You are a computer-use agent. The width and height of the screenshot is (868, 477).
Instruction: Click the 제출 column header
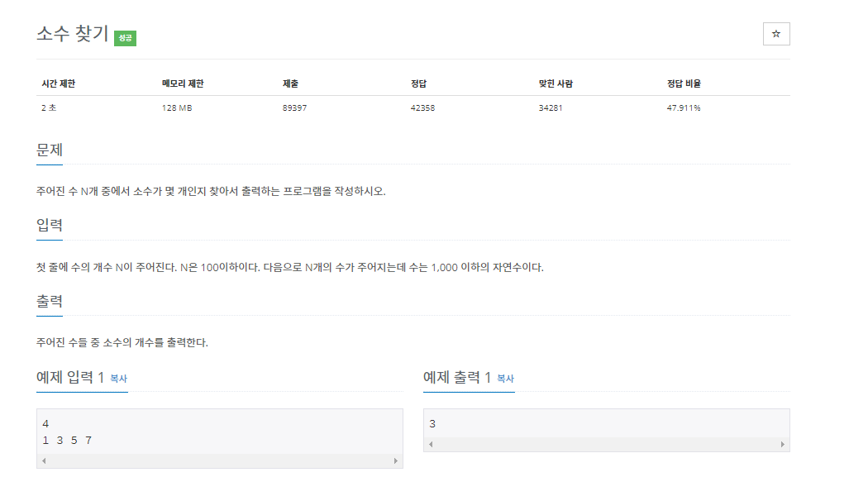point(291,83)
